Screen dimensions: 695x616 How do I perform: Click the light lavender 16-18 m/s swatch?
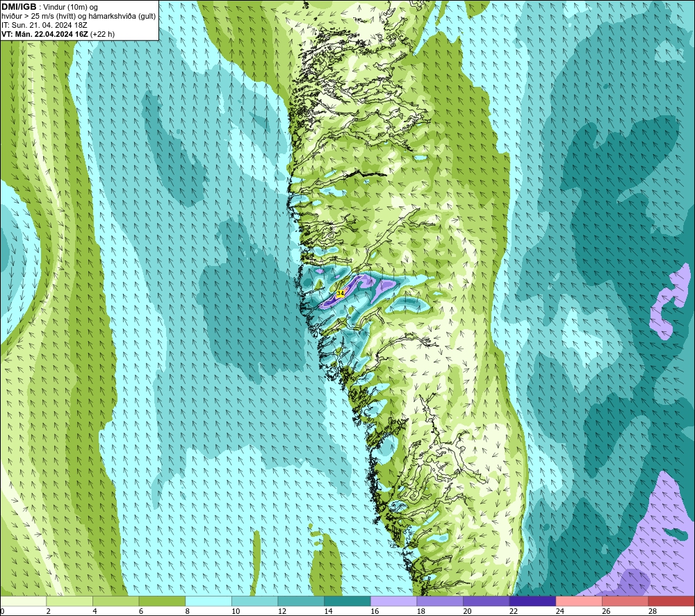[393, 601]
